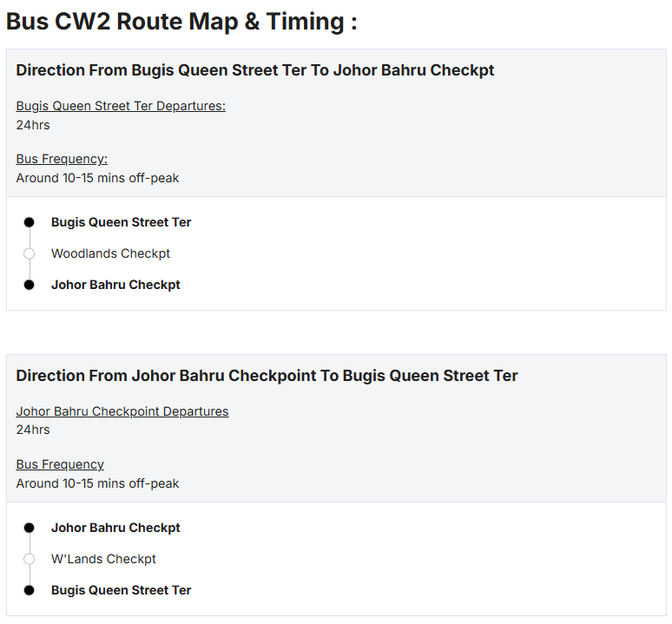The image size is (672, 624).
Task: Select the W'Lands Checkpt stop name
Action: click(103, 559)
